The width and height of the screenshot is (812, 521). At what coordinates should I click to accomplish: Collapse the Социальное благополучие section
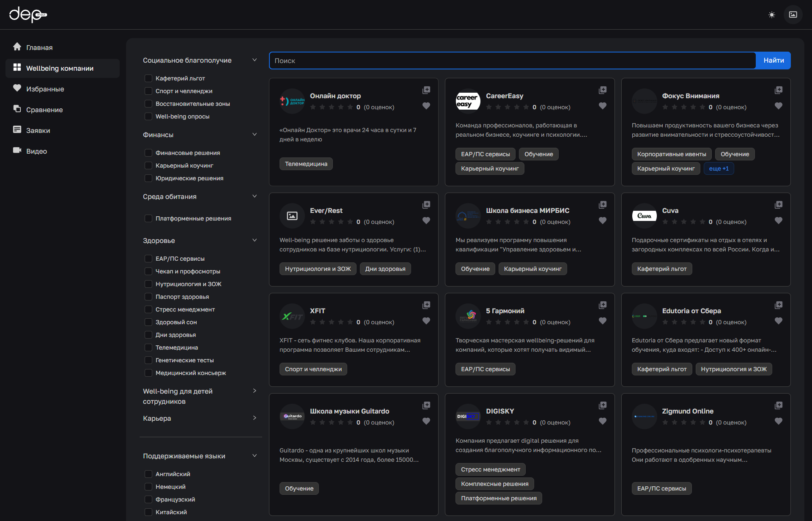click(255, 60)
